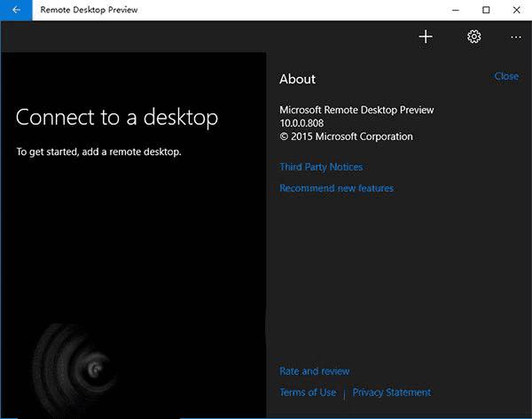View the Terms of Use
The width and height of the screenshot is (532, 419).
click(x=308, y=392)
